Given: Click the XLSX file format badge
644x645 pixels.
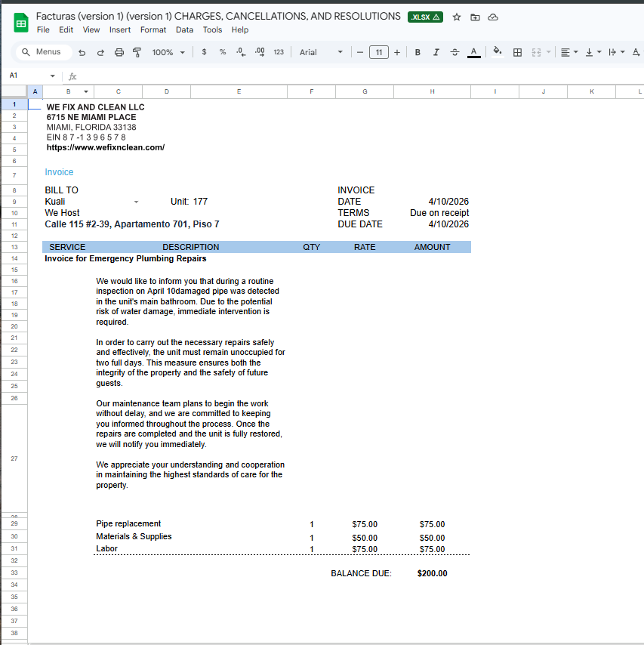Looking at the screenshot, I should [x=425, y=17].
